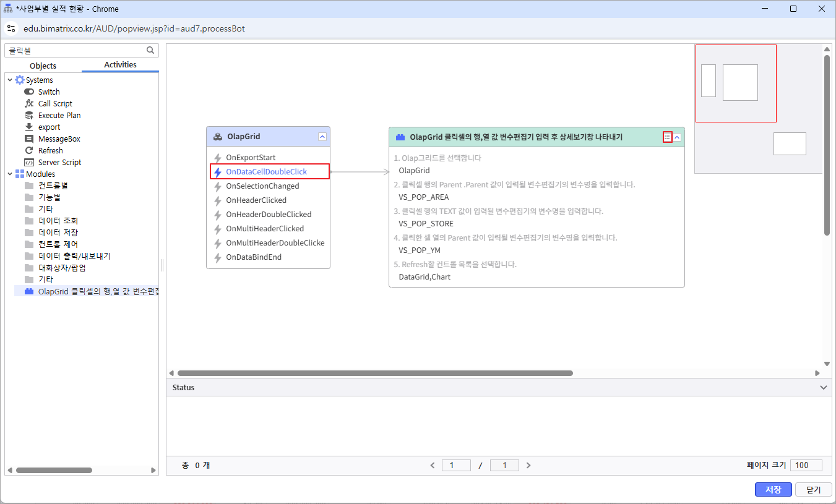Viewport: 836px width, 504px height.
Task: Click the folder icon next to 대화상자/팝업
Action: click(29, 268)
